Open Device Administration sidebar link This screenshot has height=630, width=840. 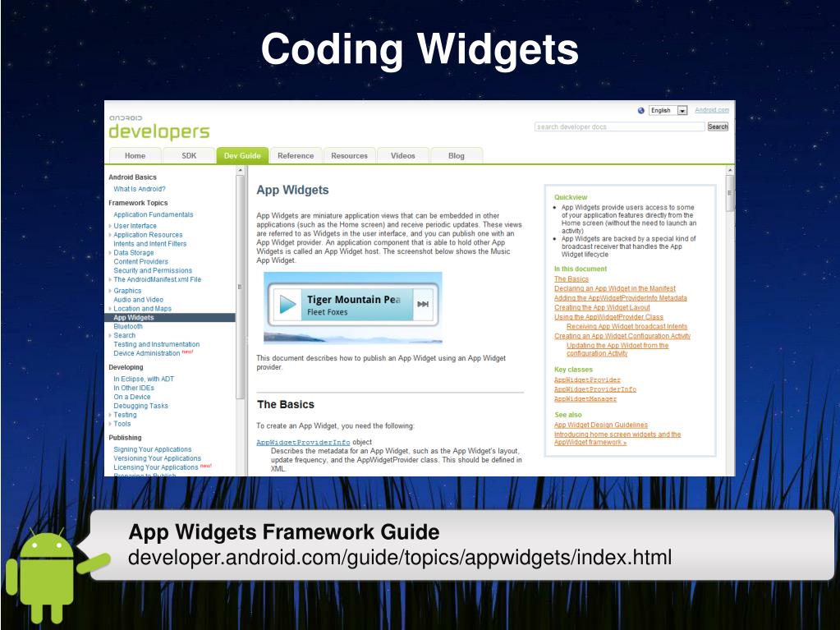[x=147, y=353]
